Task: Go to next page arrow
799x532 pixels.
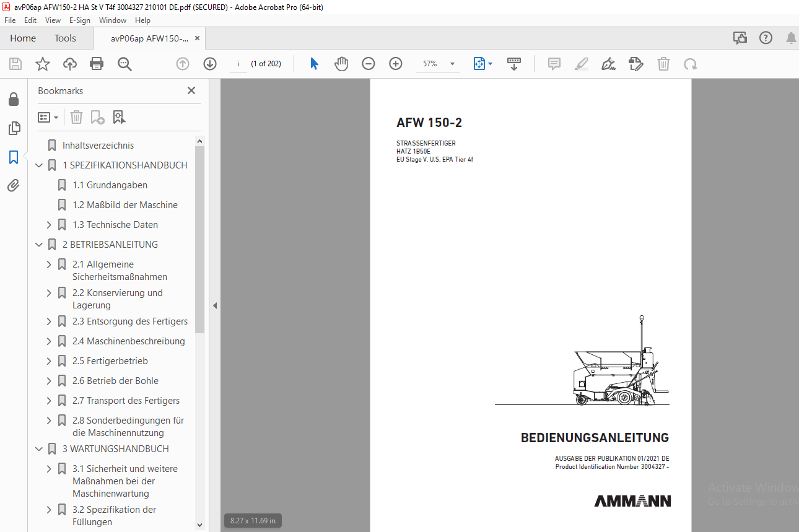Action: coord(210,64)
